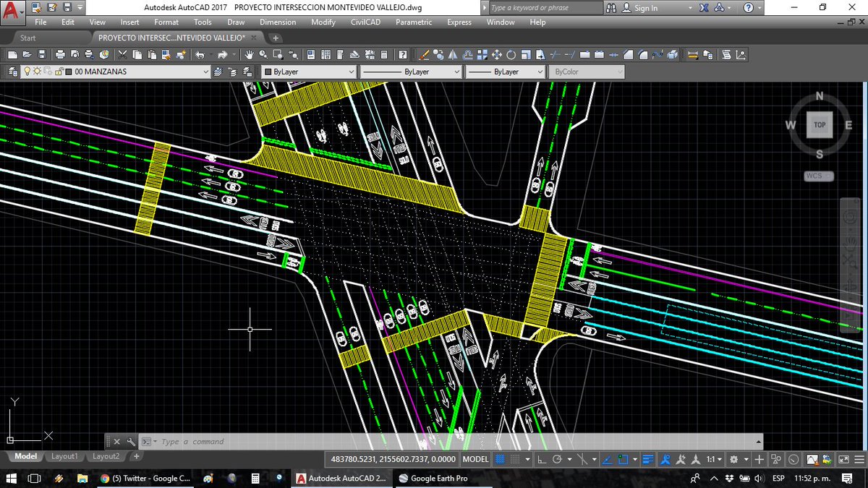Click the Sign In button

point(646,8)
